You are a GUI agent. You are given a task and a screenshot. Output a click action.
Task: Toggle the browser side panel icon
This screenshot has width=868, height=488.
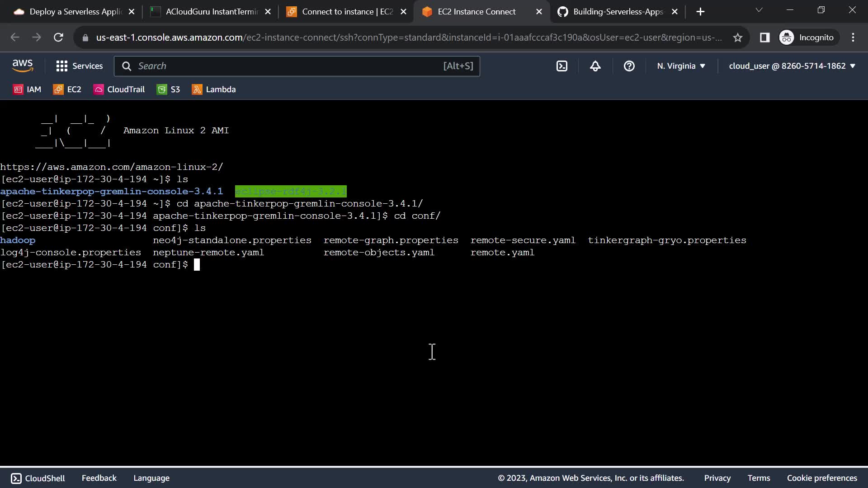click(764, 38)
